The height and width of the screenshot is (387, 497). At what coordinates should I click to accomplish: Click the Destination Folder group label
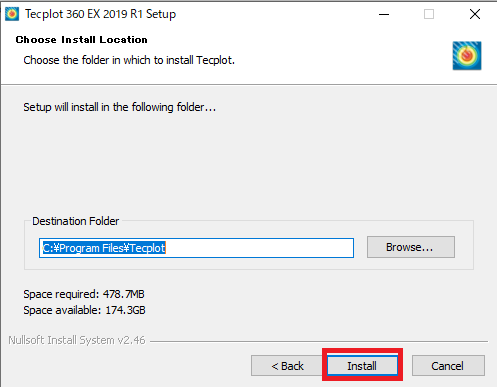coord(75,221)
